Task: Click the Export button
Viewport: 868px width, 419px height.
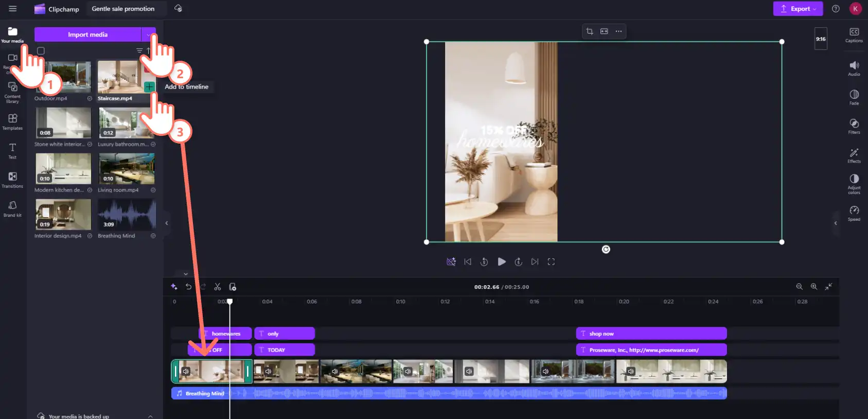Action: (798, 9)
